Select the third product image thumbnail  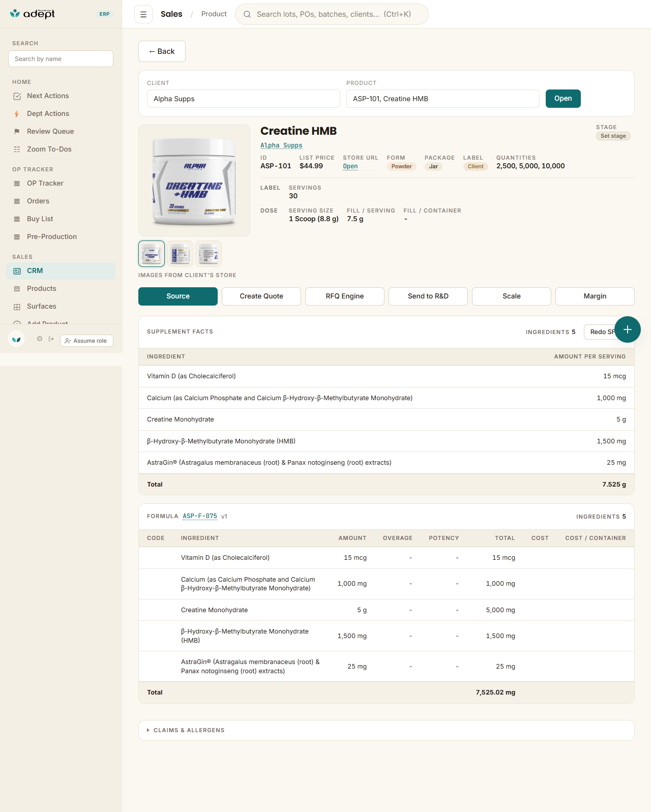[x=209, y=254]
